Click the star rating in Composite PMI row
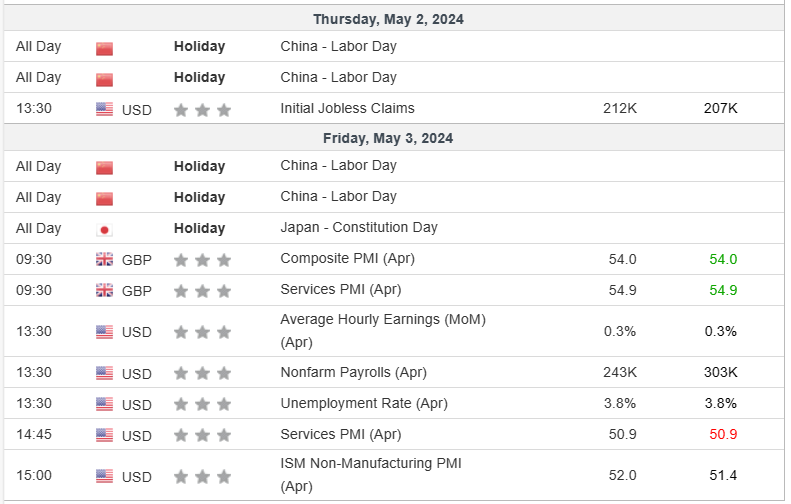 [202, 260]
